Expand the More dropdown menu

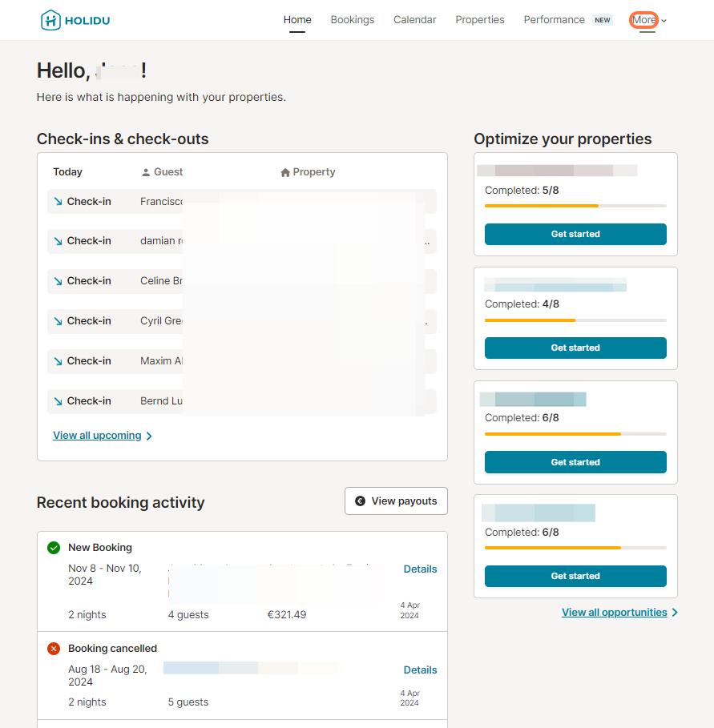pos(648,20)
